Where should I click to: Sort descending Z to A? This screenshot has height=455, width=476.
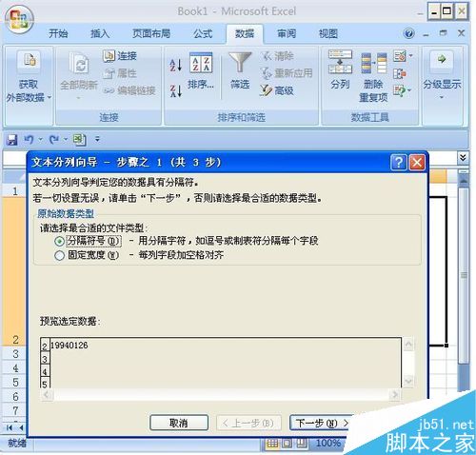pos(175,90)
